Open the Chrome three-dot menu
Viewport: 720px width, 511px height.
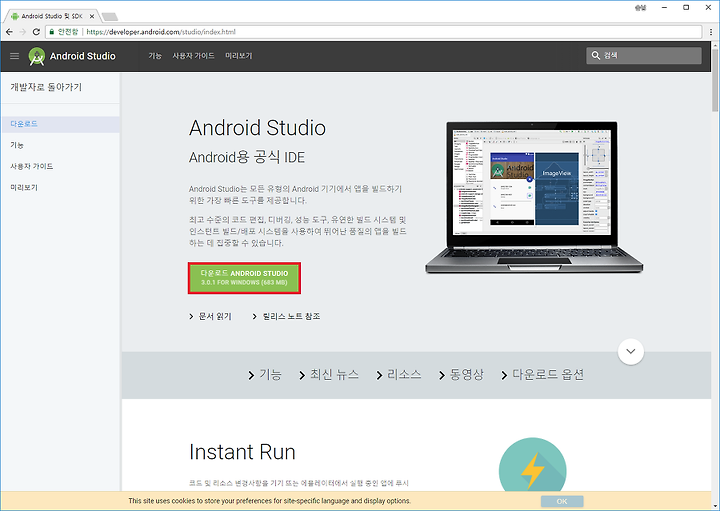pyautogui.click(x=711, y=32)
